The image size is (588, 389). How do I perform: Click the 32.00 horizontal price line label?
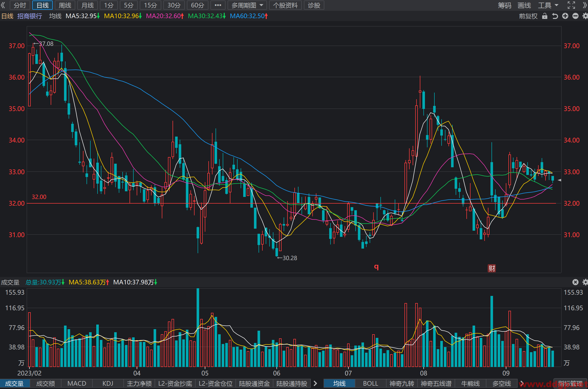pyautogui.click(x=39, y=197)
